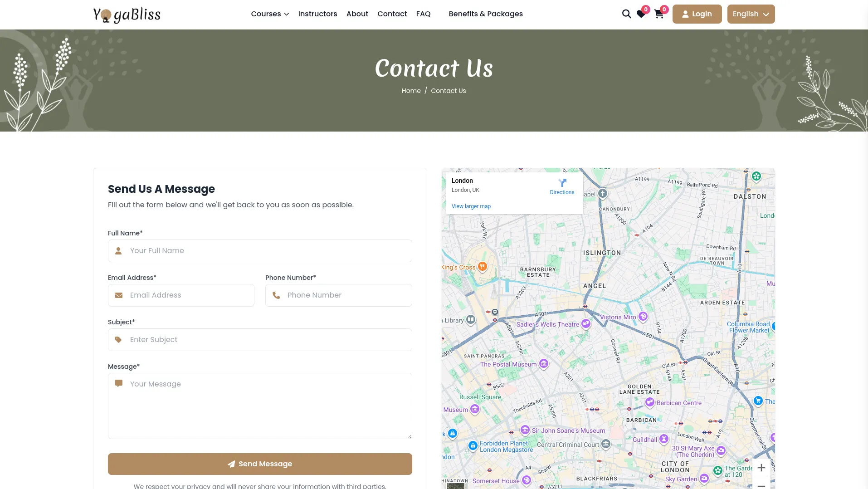Viewport: 868px width, 489px height.
Task: Open the View larger map link
Action: point(471,206)
